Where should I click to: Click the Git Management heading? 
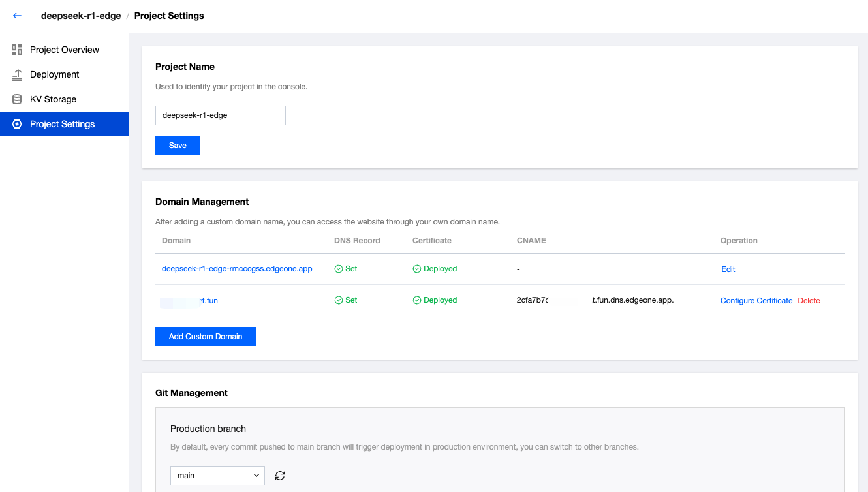click(x=191, y=393)
